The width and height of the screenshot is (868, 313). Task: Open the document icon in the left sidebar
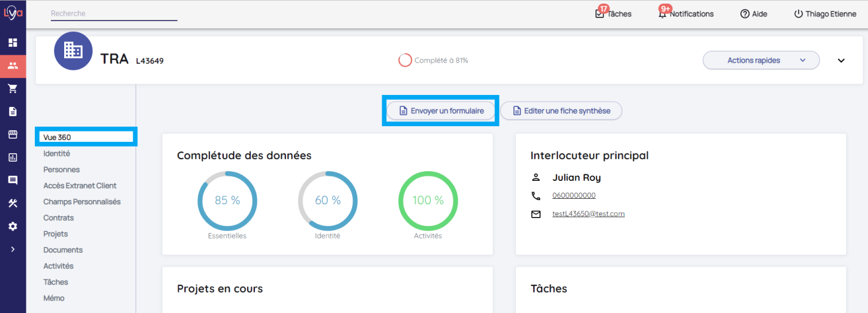[x=13, y=112]
